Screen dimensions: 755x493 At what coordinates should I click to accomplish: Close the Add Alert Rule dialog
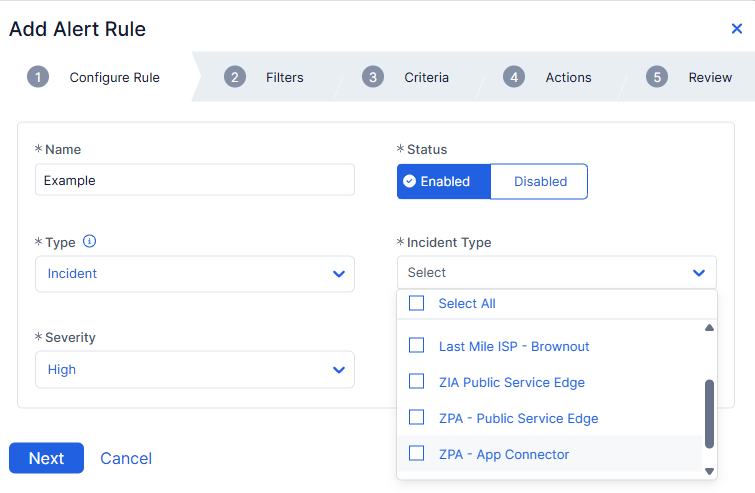(737, 29)
